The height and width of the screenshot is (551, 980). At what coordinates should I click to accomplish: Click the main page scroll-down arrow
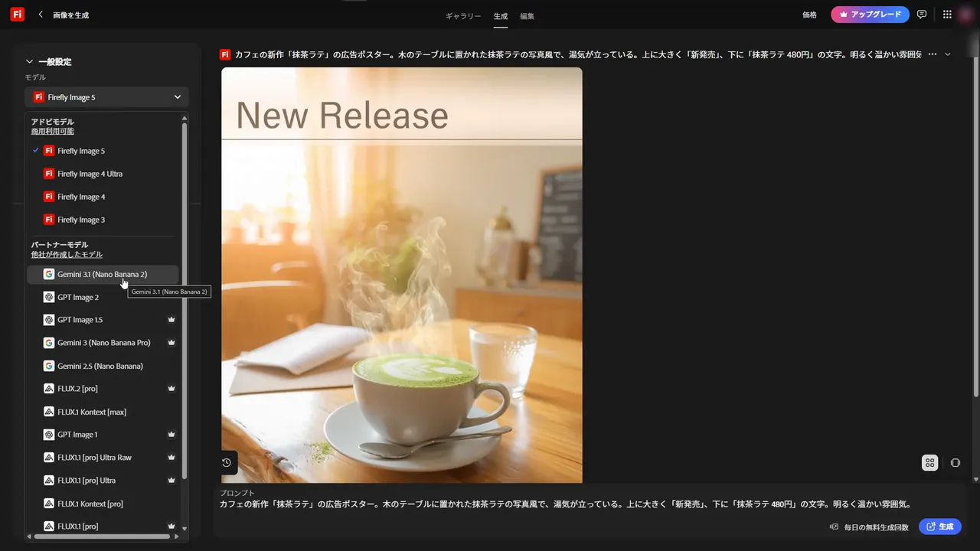pyautogui.click(x=975, y=479)
